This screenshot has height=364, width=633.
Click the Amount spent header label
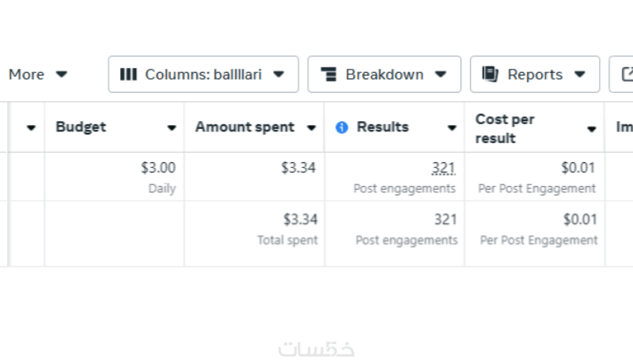(x=244, y=127)
